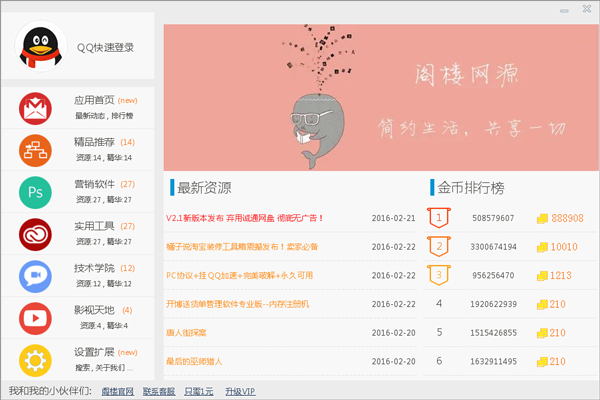Open the yellow gear 设置扩展 icon

36,359
